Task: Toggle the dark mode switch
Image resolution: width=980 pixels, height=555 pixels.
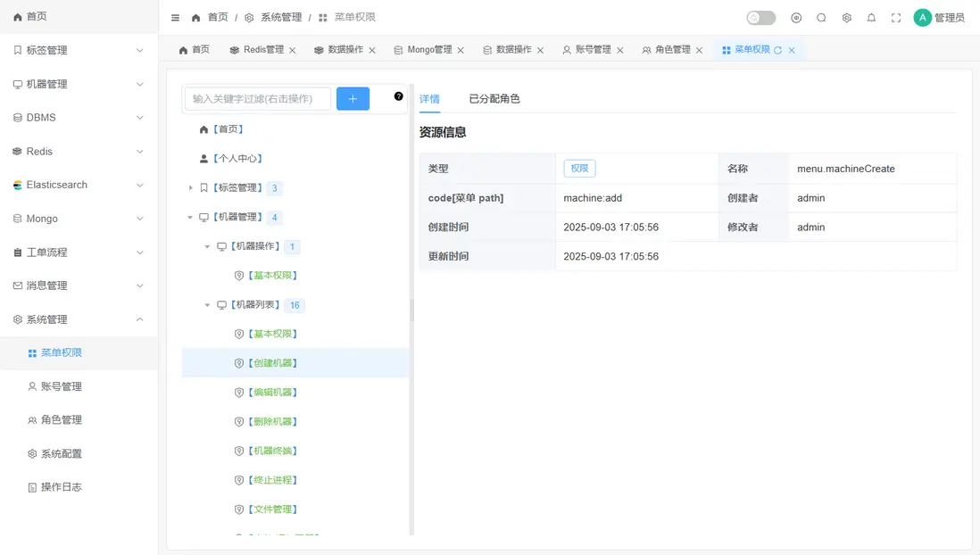Action: pyautogui.click(x=760, y=18)
